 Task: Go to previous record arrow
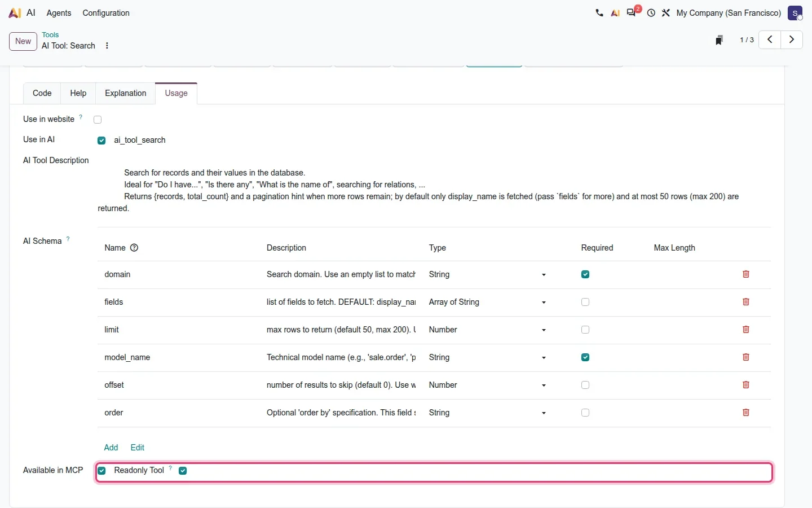point(770,40)
